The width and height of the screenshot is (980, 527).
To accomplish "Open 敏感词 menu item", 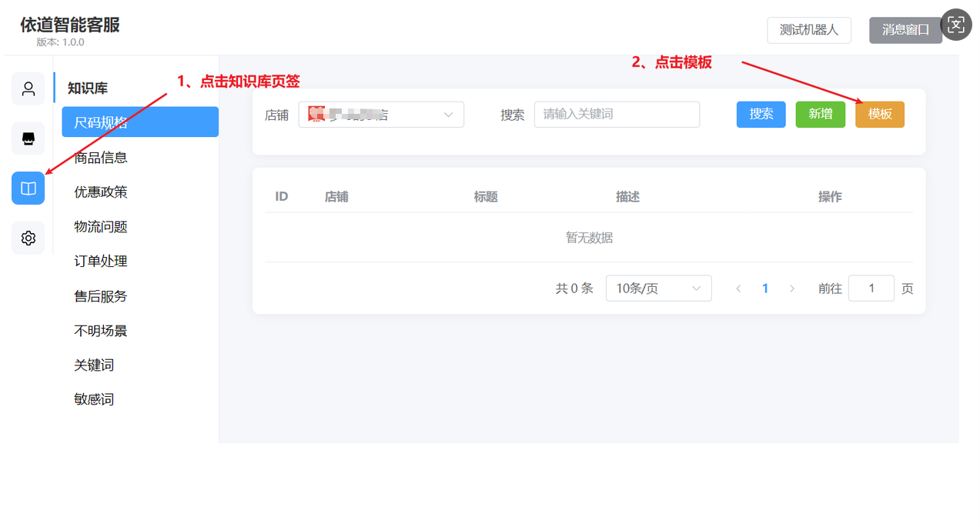I will [94, 399].
